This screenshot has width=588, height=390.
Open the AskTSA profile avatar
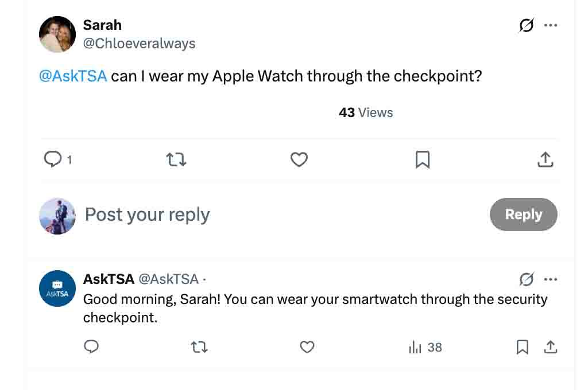click(x=57, y=288)
